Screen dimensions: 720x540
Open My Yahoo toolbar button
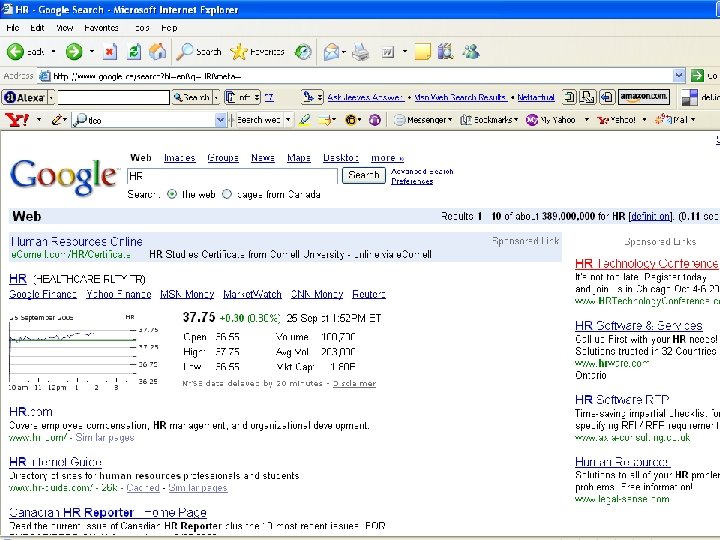[551, 120]
